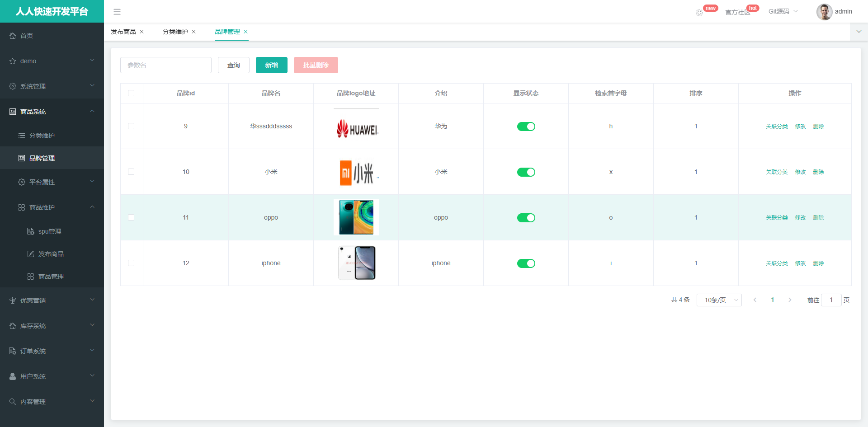
Task: Click 关联分类 for the 小米 row
Action: 777,172
